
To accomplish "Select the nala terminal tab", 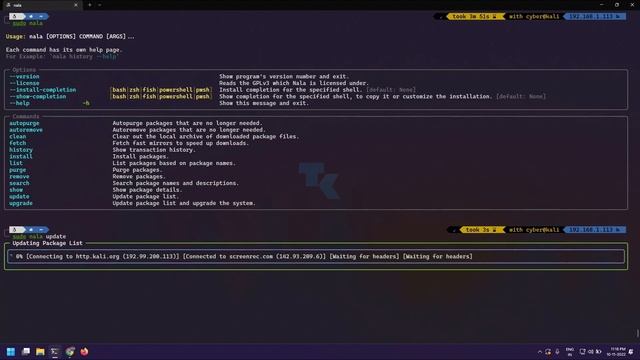I will tap(41, 5).
